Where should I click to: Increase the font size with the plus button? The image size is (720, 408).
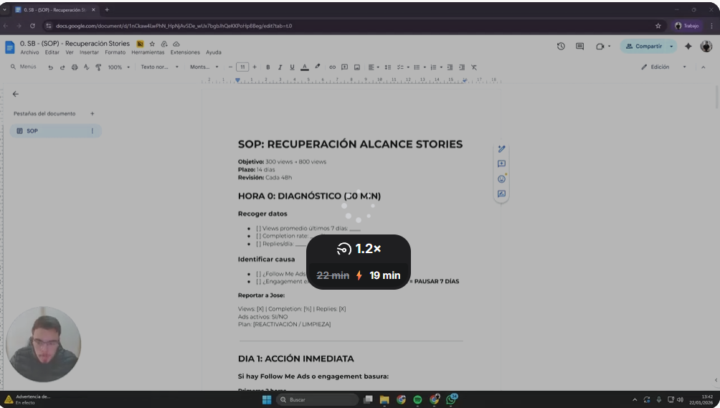[x=254, y=67]
